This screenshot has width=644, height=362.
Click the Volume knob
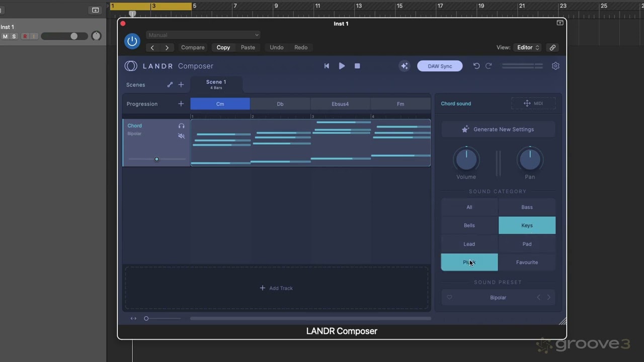tap(466, 159)
